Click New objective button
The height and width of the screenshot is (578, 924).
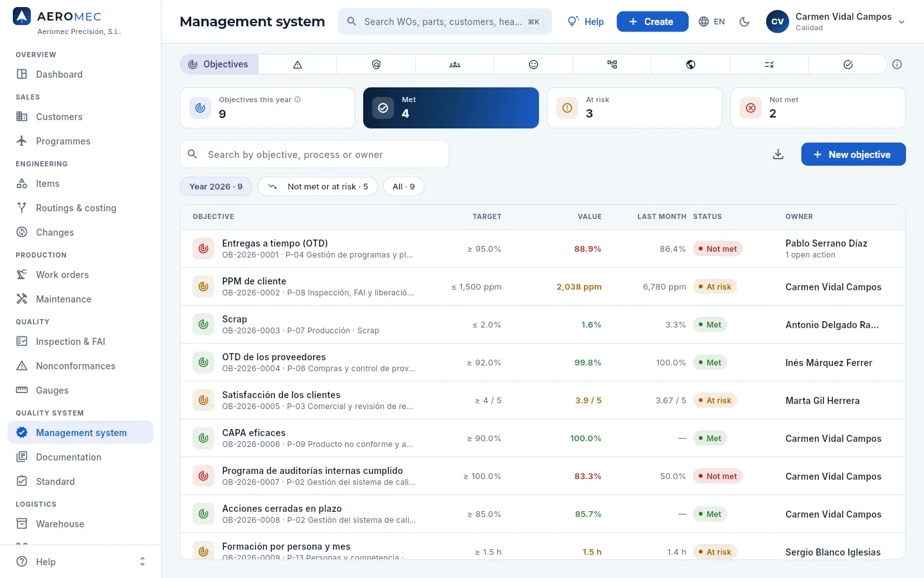853,154
